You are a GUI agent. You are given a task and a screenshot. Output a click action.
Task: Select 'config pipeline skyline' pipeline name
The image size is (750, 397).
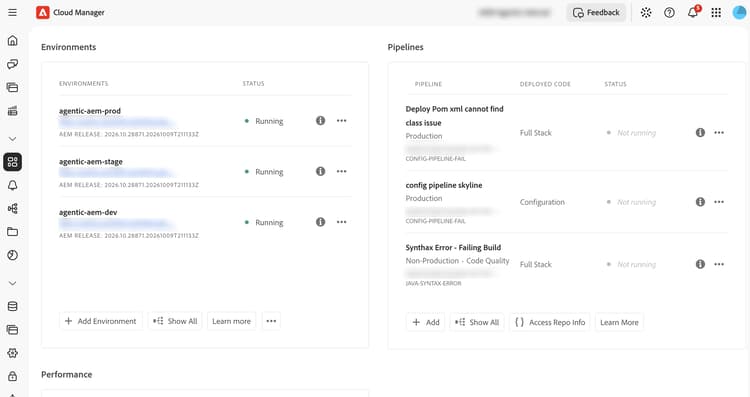(444, 185)
